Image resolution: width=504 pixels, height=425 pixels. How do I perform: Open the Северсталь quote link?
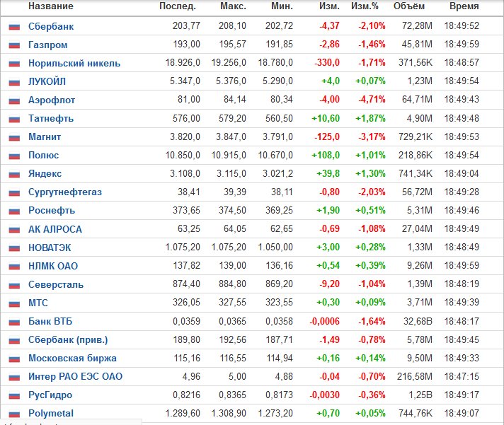pos(56,284)
